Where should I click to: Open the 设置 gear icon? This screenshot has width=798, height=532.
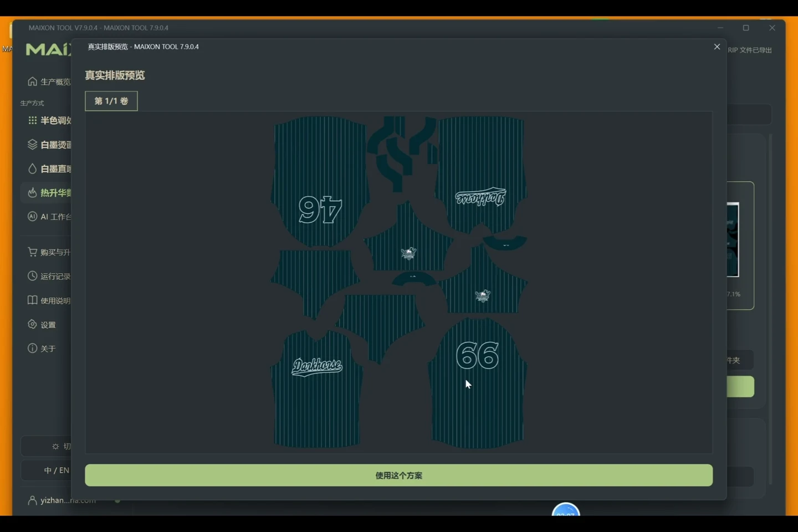pyautogui.click(x=32, y=324)
